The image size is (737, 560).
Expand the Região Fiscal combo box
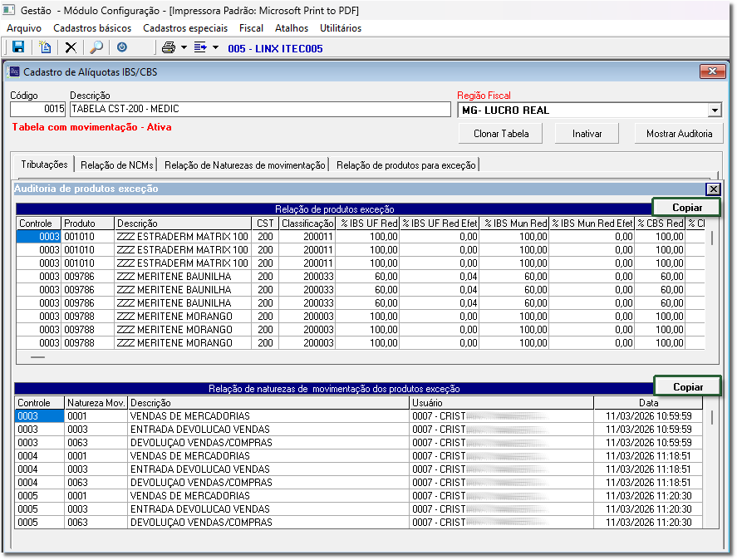[x=715, y=111]
